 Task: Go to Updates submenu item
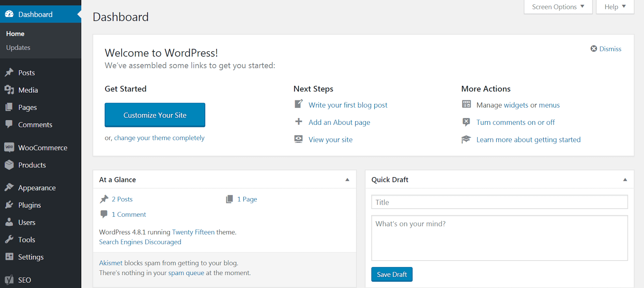click(x=18, y=48)
